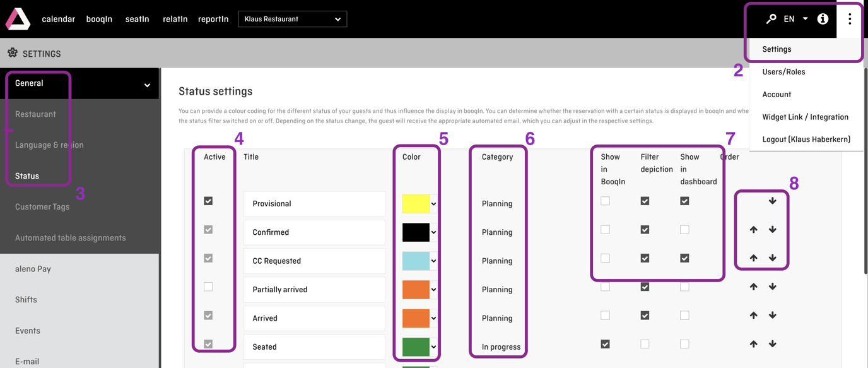Move Partially arrived status up
This screenshot has height=368, width=868.
coord(754,287)
